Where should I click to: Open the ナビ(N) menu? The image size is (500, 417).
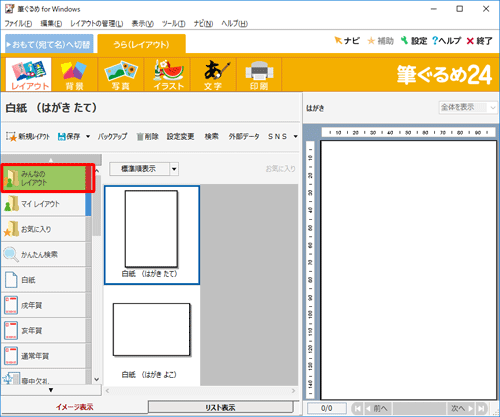[203, 24]
